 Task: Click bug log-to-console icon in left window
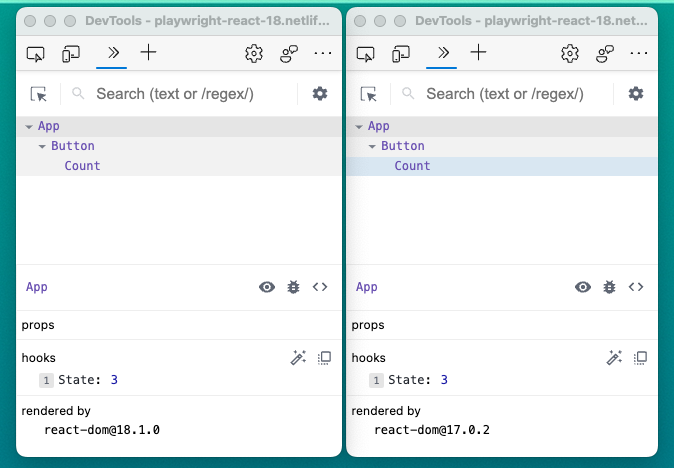(294, 287)
